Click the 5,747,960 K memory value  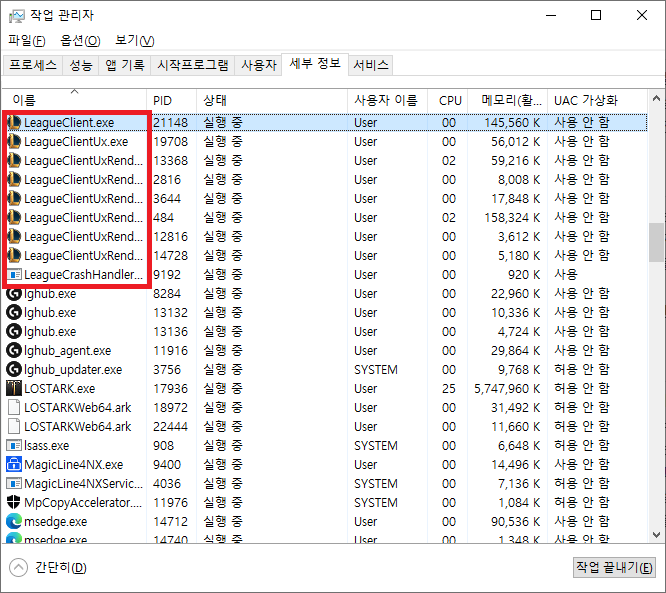pos(507,389)
